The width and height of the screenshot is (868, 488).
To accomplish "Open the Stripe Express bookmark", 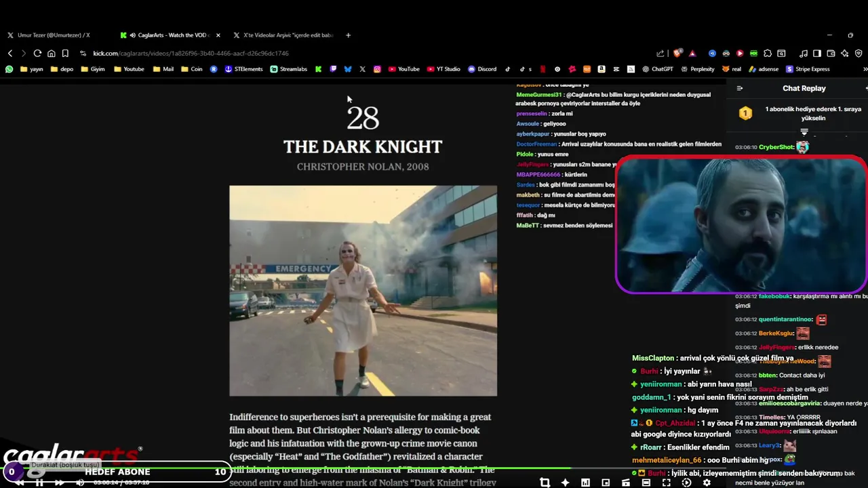I will [808, 69].
